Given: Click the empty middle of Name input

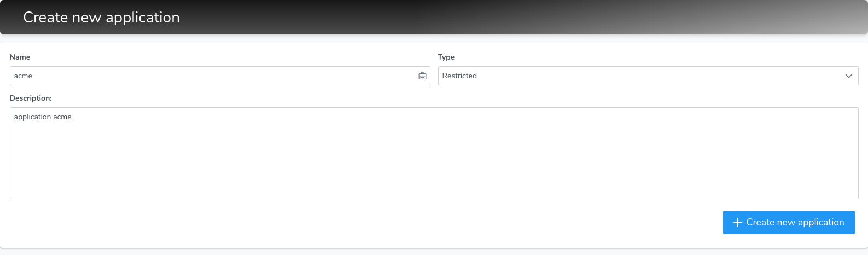Looking at the screenshot, I should (x=219, y=76).
